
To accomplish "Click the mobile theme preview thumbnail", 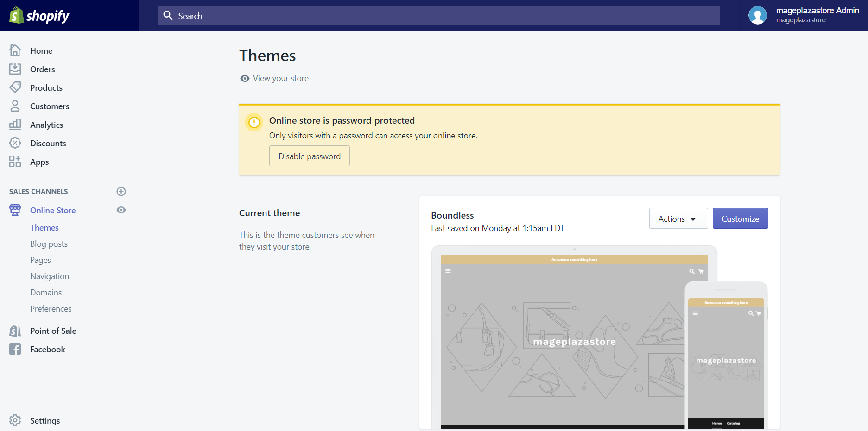I will (x=726, y=356).
